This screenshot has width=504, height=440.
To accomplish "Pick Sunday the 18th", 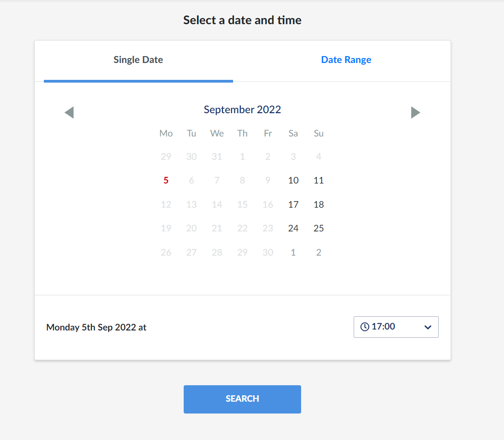I will (x=318, y=204).
